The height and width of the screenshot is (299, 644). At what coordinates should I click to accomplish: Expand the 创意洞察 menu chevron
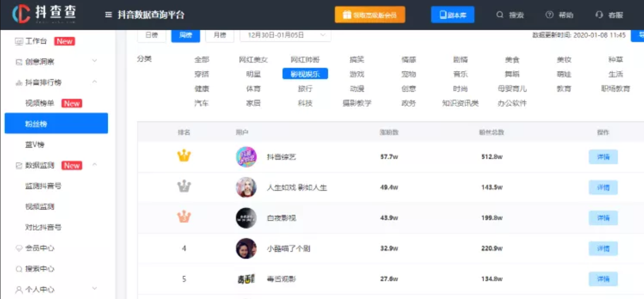click(x=94, y=61)
